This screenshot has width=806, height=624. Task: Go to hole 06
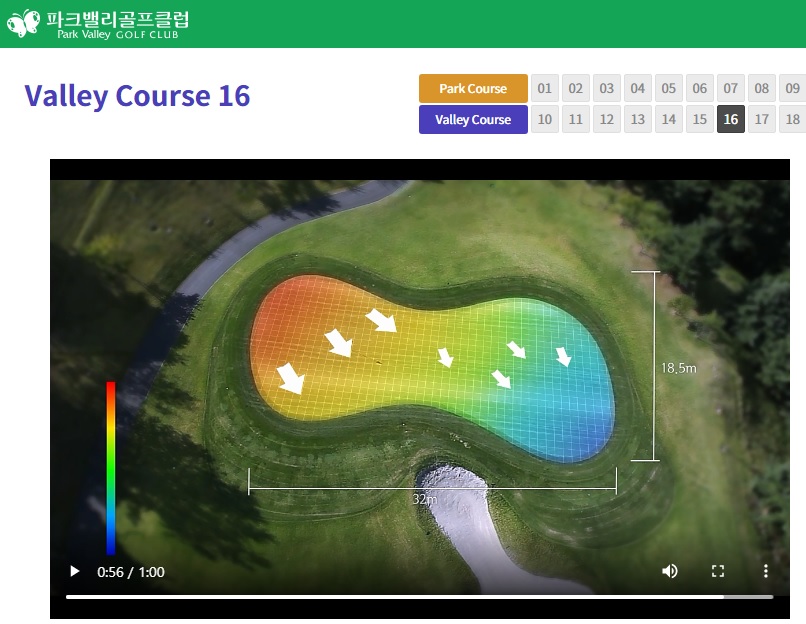pyautogui.click(x=700, y=88)
